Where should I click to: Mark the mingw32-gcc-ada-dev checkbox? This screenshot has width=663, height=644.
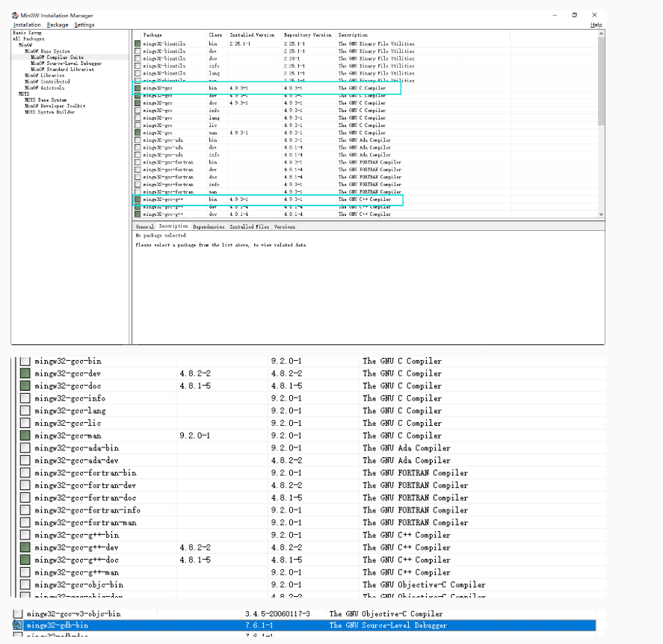click(25, 460)
